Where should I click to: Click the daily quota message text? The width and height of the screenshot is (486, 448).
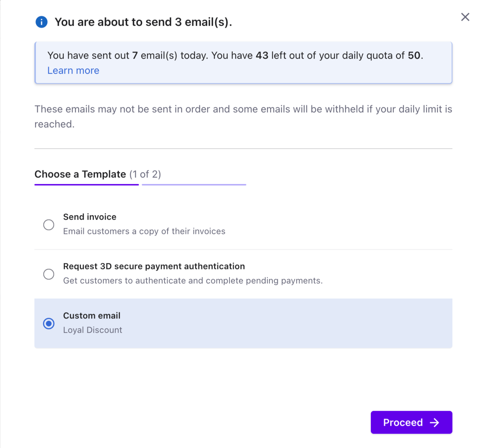235,55
